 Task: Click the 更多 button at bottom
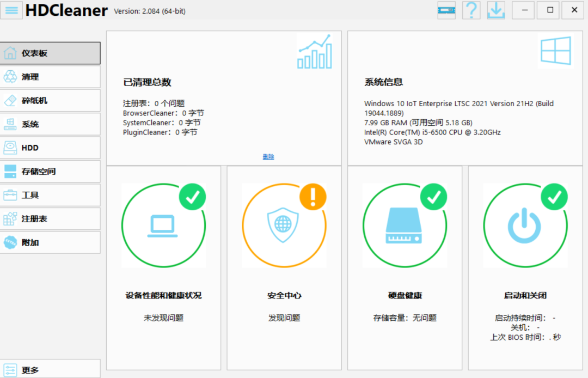tap(50, 370)
